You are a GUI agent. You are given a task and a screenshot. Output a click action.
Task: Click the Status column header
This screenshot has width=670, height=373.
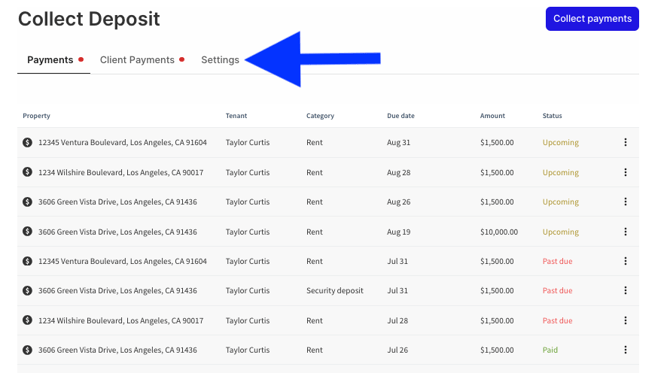[552, 116]
